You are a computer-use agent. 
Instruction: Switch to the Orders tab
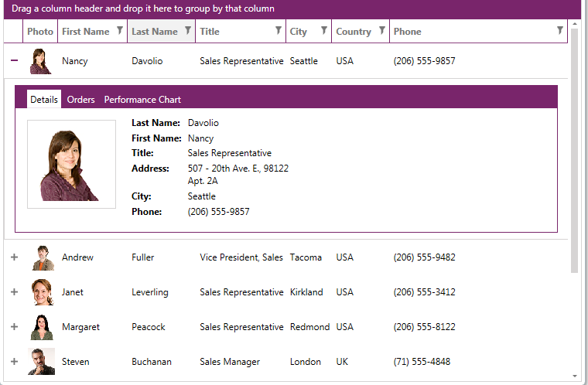(81, 100)
